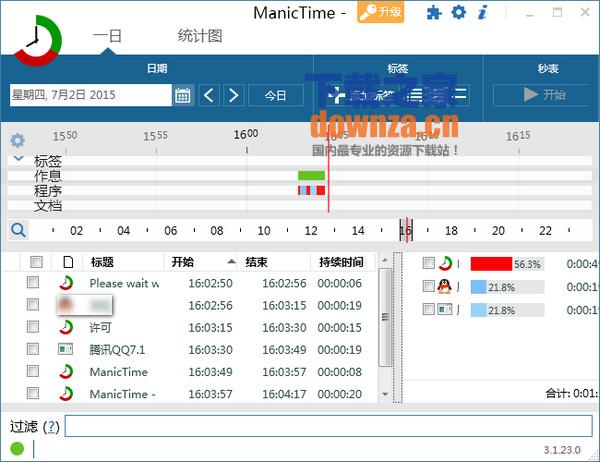Click the timeline zoom magnifier

coord(18,230)
